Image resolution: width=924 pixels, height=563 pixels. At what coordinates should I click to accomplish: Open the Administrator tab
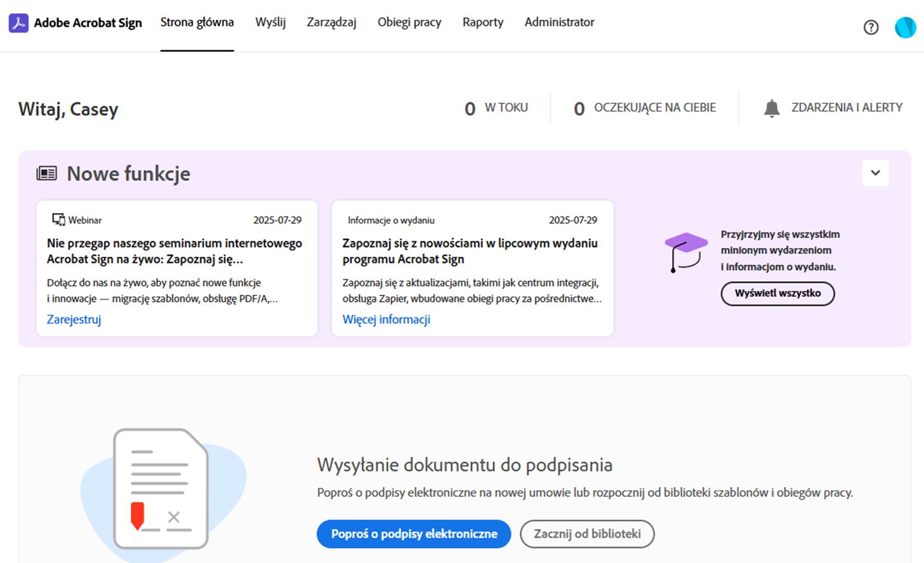pos(559,22)
